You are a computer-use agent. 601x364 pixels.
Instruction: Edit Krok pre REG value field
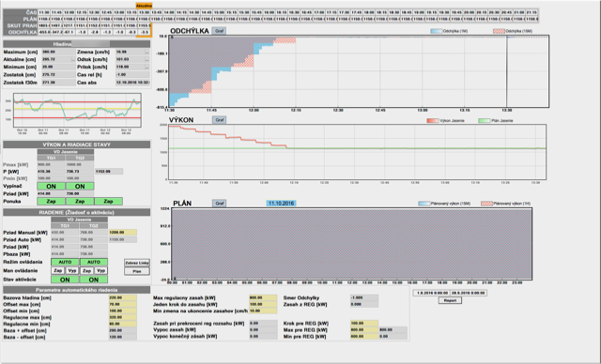coord(364,324)
